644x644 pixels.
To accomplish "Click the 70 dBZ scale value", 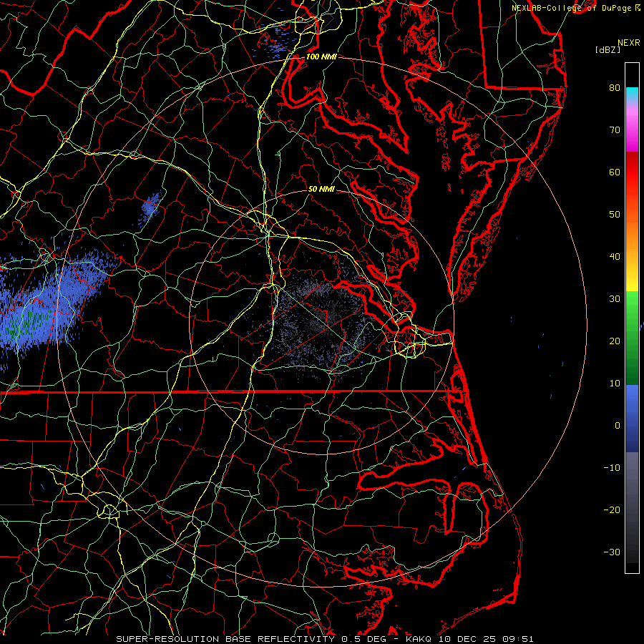I will click(x=615, y=130).
